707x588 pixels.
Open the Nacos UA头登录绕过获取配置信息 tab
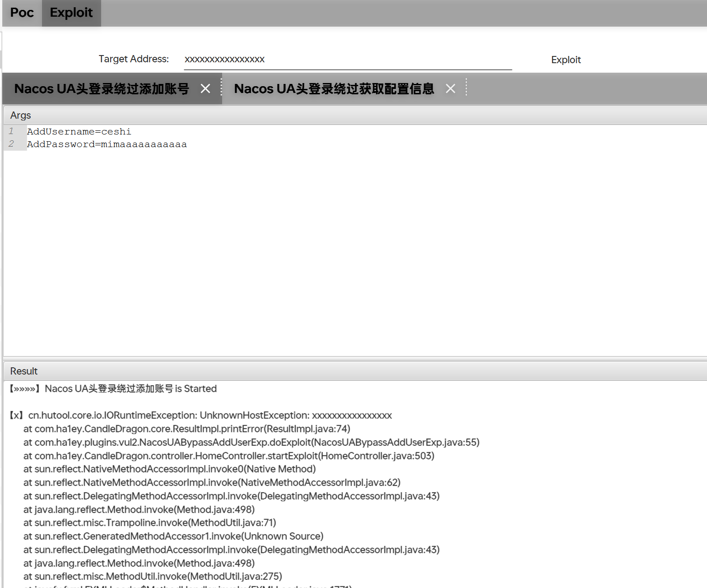coord(334,88)
